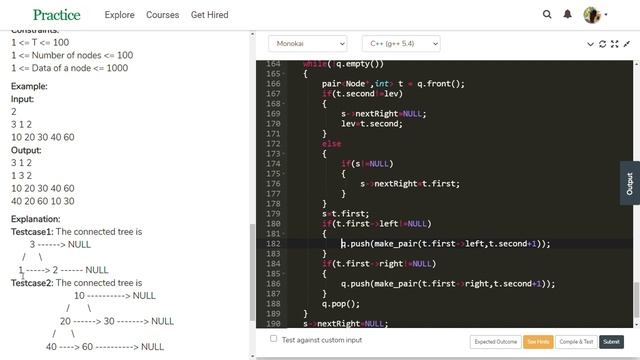Submit the solution
Screen dimensions: 640x360
611,342
